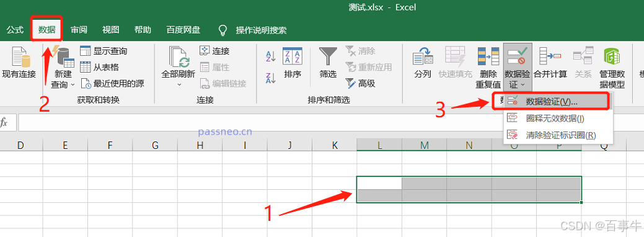This screenshot has width=644, height=237.
Task: Expand the 新建查询 dropdown arrow
Action: pyautogui.click(x=73, y=84)
